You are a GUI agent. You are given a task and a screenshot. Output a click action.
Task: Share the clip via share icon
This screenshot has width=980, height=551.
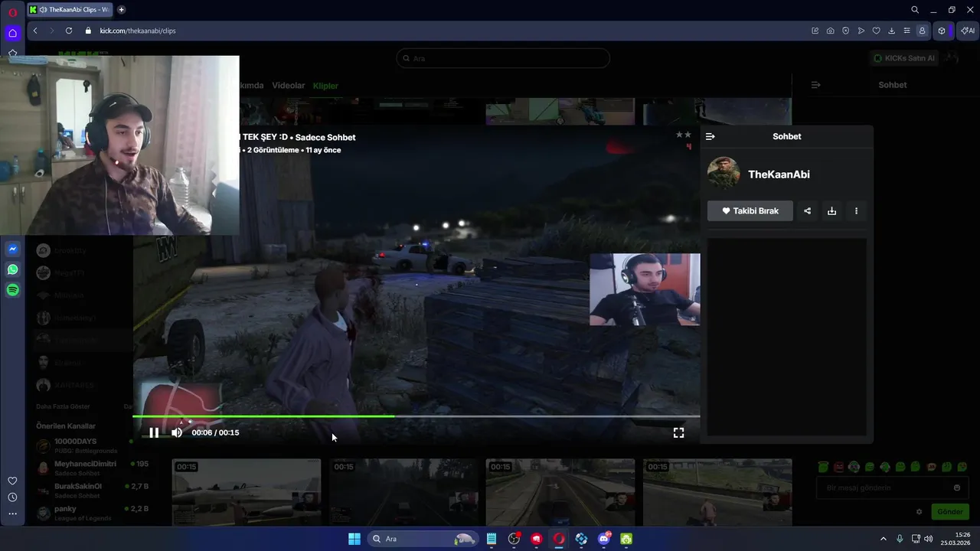[x=807, y=211]
